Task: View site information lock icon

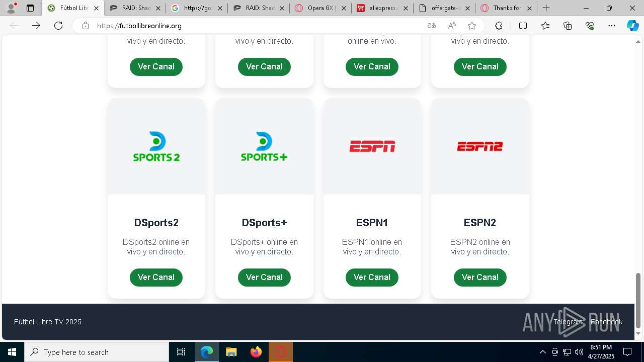Action: 86,26
